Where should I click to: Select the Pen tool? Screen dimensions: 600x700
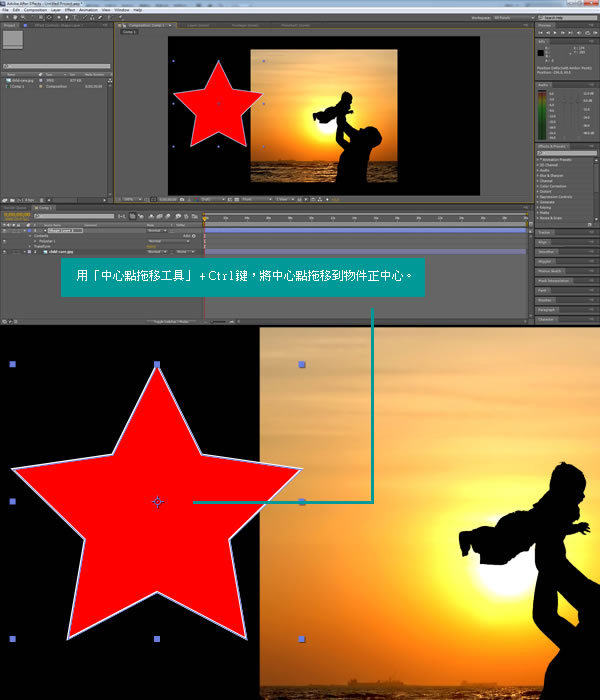[67, 17]
